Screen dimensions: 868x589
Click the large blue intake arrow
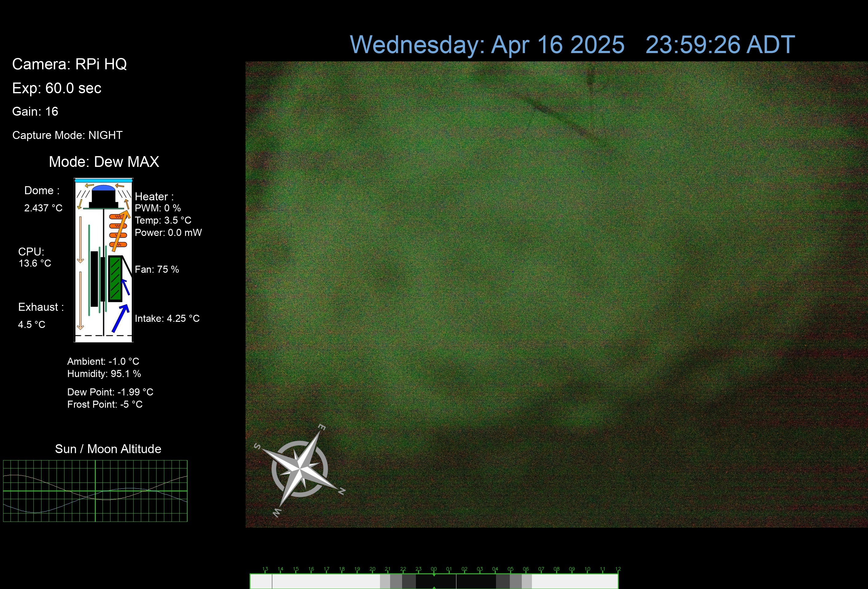pos(120,318)
